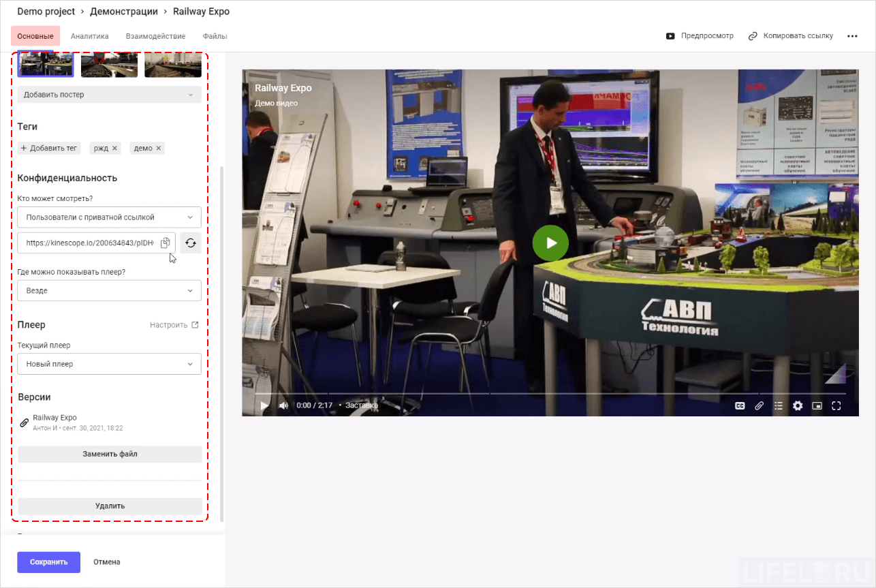Switch to the "Аналитика" tab
Image resolution: width=876 pixels, height=588 pixels.
coord(89,36)
